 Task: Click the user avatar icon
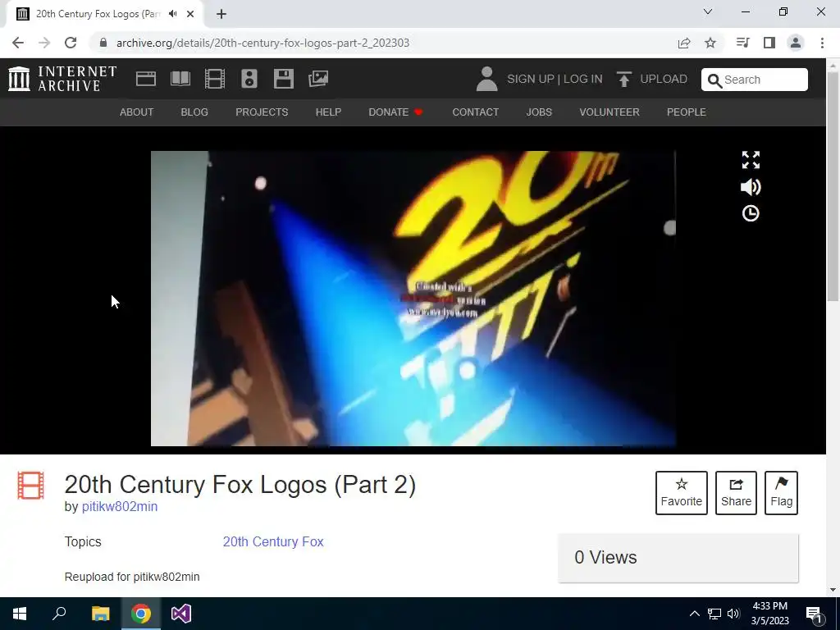tap(486, 79)
